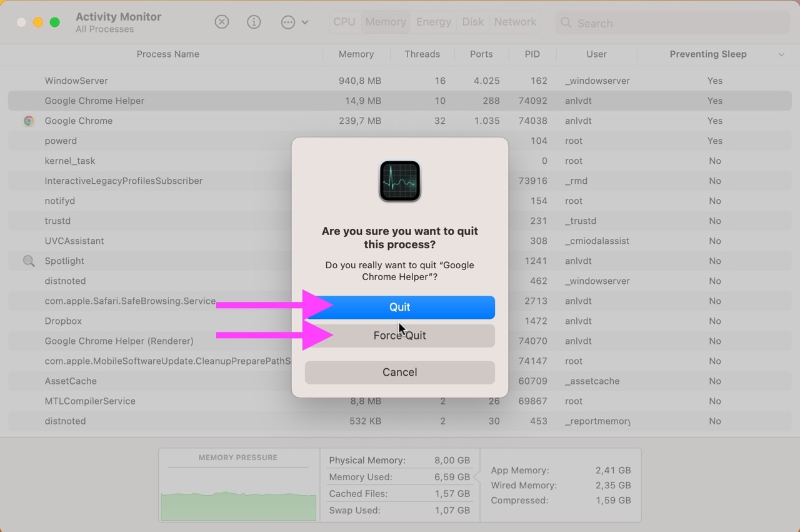Screen dimensions: 800x532
Task: Choose Force Quit in the dialog
Action: (x=400, y=336)
